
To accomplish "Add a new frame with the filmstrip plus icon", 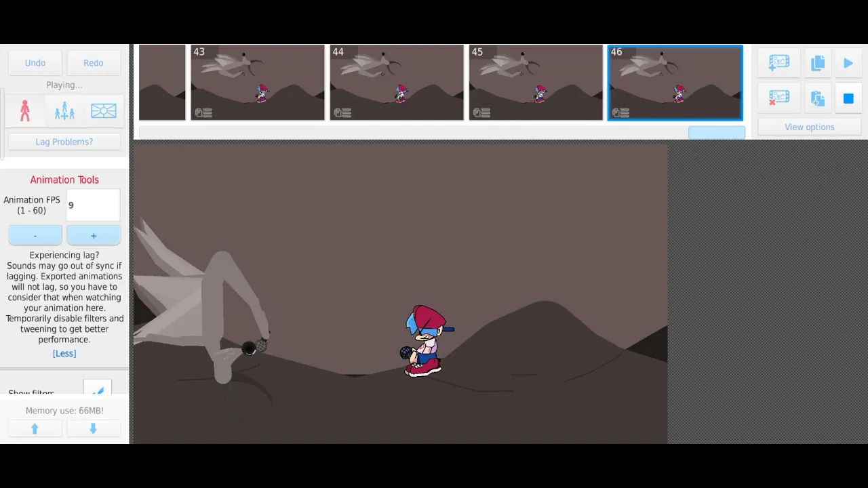I will 778,63.
